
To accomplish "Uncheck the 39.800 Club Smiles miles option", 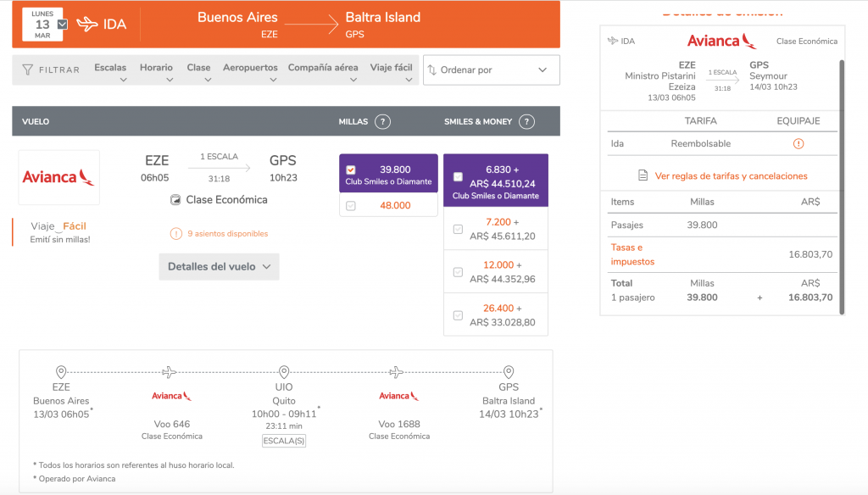I will click(x=351, y=170).
